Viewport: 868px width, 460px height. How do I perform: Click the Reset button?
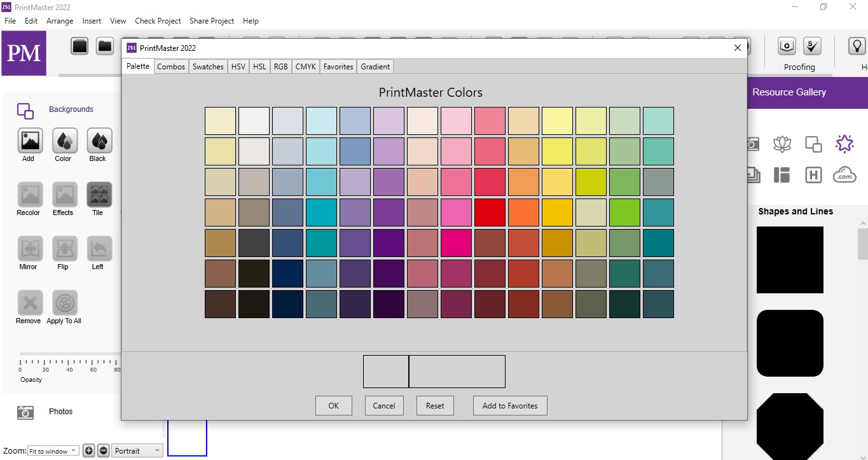pos(435,406)
